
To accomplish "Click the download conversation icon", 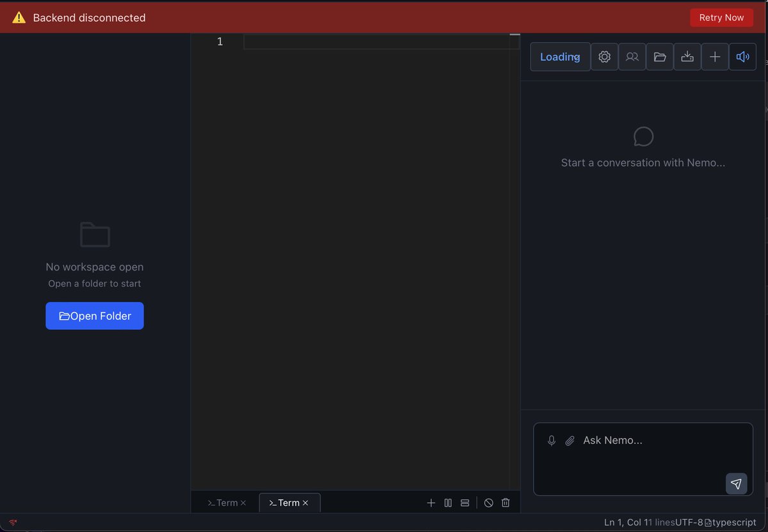I will 687,56.
